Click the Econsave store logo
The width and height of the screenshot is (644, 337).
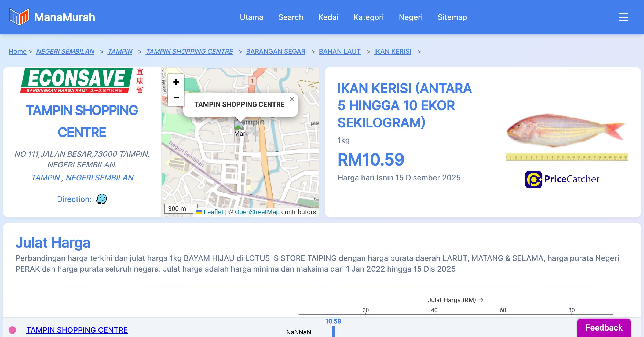pyautogui.click(x=82, y=80)
